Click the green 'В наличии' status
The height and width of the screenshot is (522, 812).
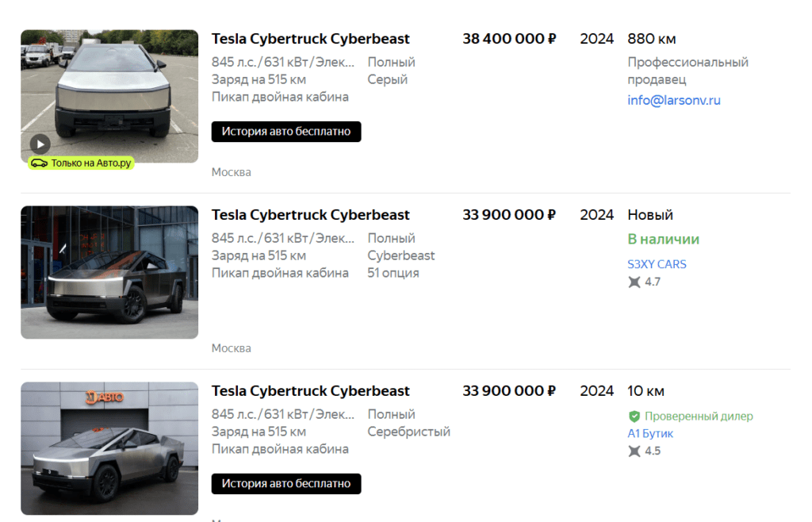coord(664,240)
